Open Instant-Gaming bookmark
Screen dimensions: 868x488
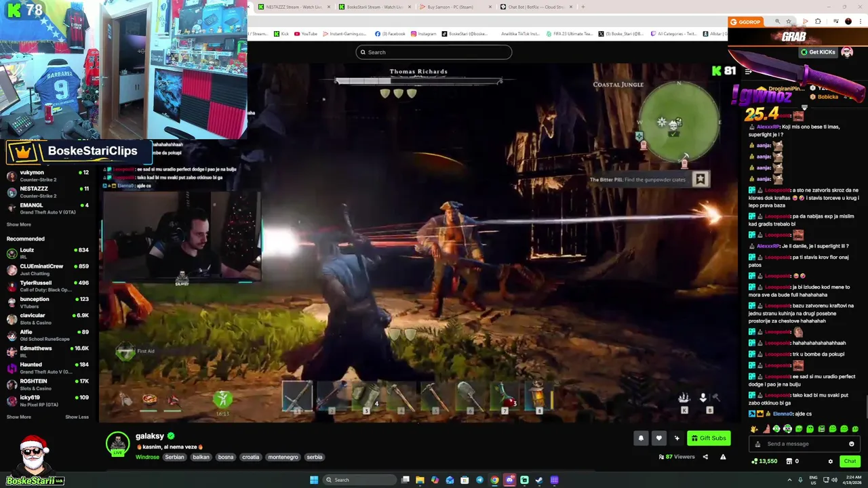click(x=344, y=33)
